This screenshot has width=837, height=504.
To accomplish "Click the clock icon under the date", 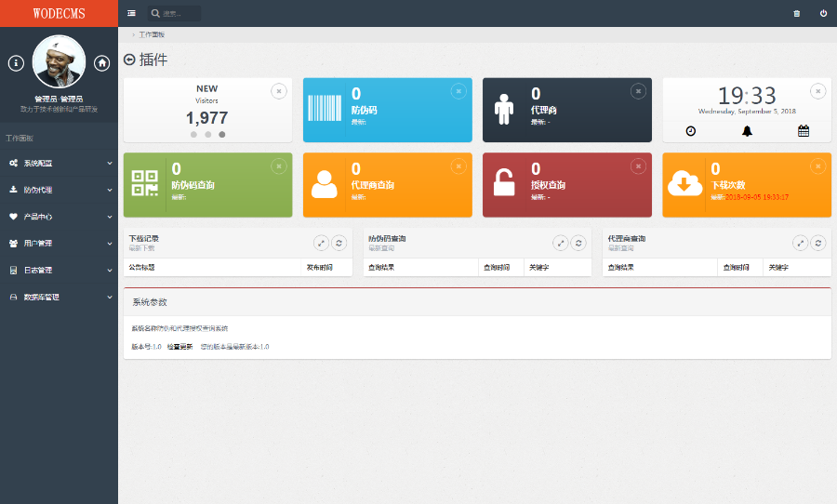I will point(691,131).
